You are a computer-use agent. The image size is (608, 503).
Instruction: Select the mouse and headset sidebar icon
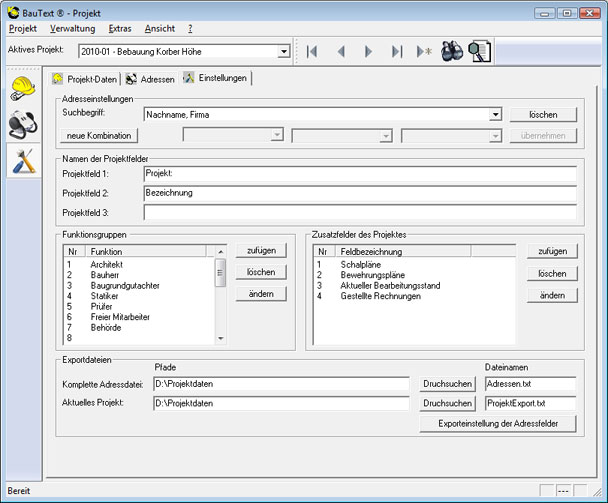point(22,125)
